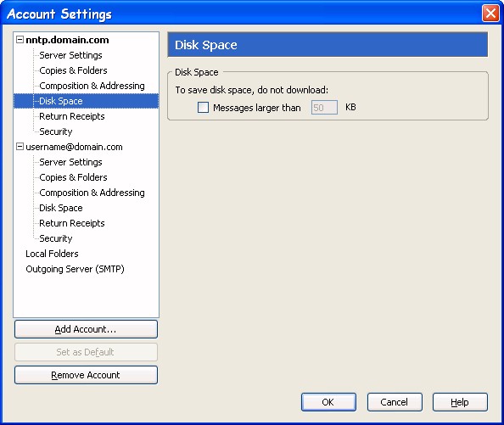Confirm settings with the OK button

pyautogui.click(x=328, y=402)
